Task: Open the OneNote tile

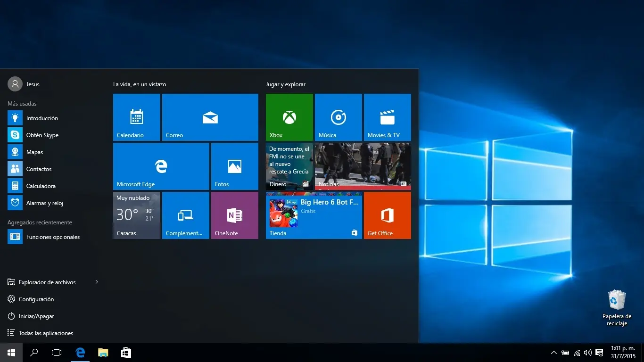Action: point(234,215)
